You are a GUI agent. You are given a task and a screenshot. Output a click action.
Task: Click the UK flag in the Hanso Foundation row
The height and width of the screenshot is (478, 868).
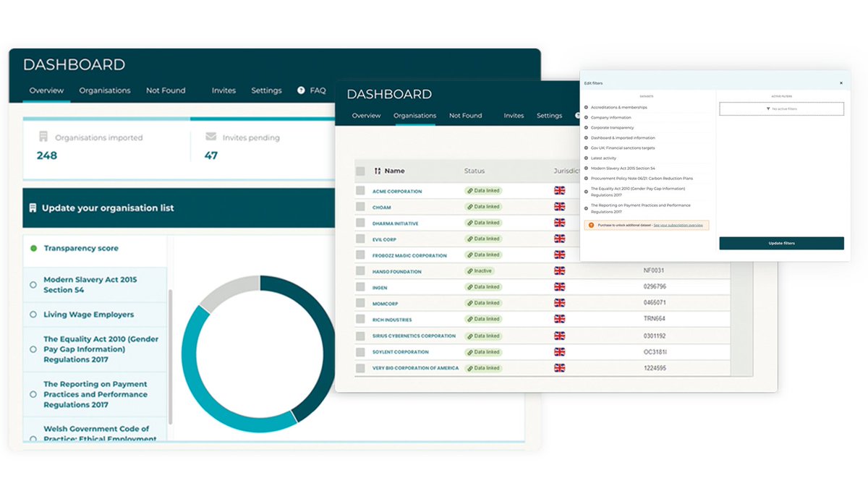(559, 271)
